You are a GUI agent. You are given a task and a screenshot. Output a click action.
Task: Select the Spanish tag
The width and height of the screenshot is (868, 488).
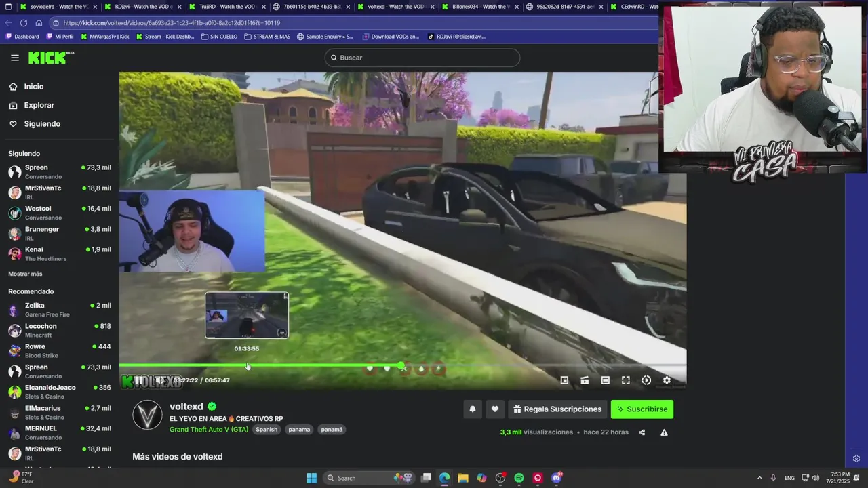coord(267,429)
